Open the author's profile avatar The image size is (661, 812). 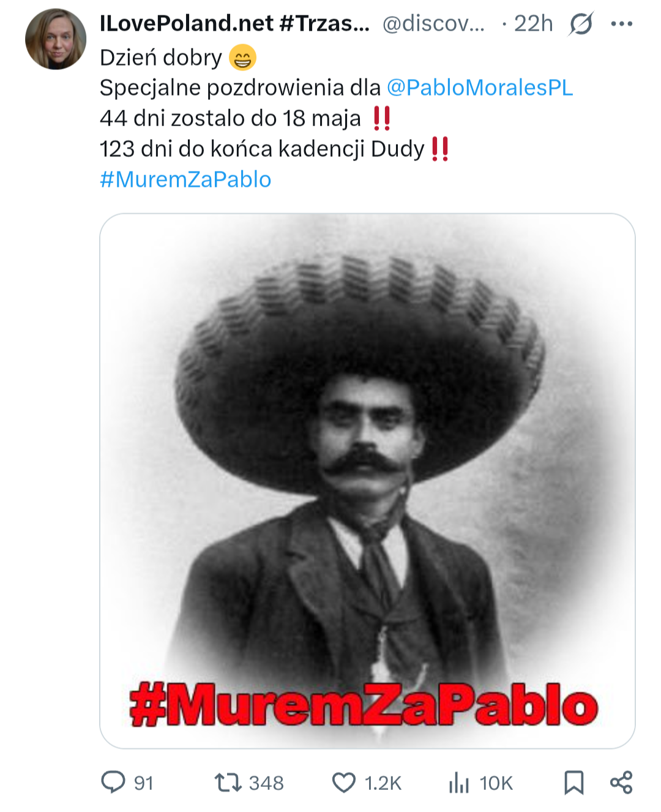56,39
